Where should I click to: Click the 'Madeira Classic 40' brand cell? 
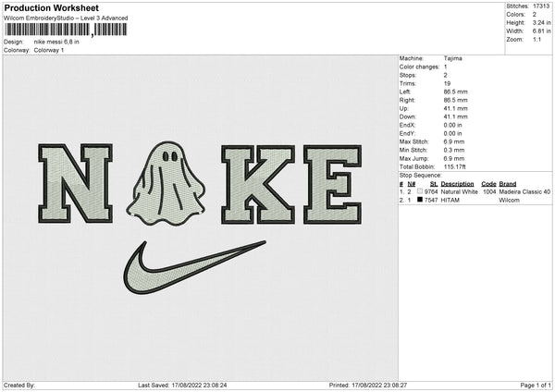pyautogui.click(x=524, y=191)
